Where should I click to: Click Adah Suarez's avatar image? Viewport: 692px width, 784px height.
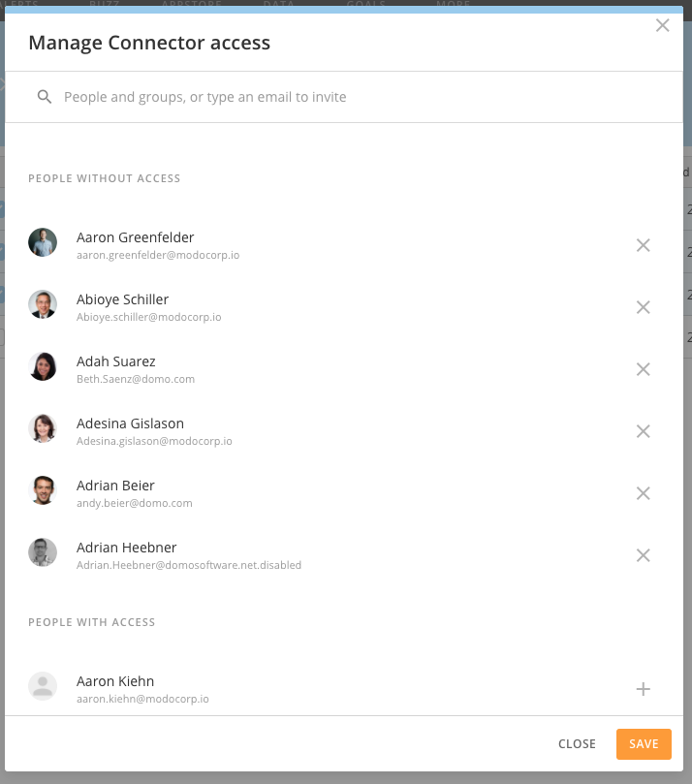[43, 369]
